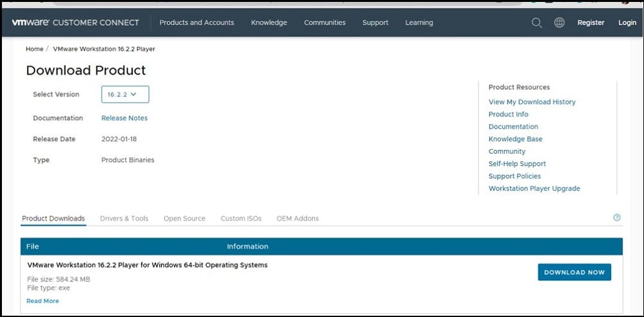
Task: Open the Communities menu
Action: click(x=325, y=23)
